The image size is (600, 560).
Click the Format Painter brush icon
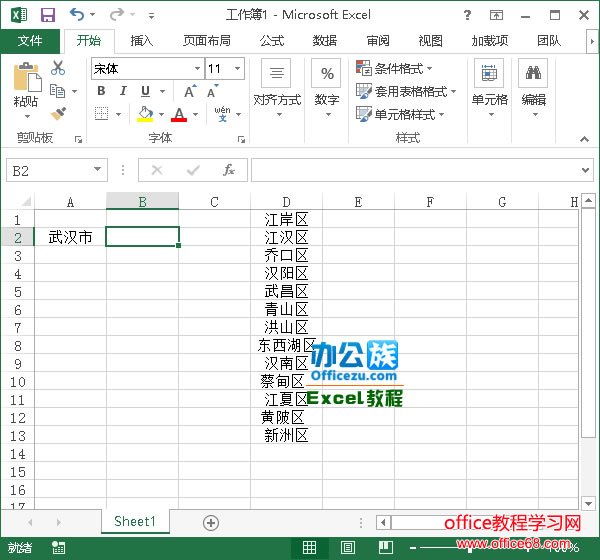pos(58,114)
